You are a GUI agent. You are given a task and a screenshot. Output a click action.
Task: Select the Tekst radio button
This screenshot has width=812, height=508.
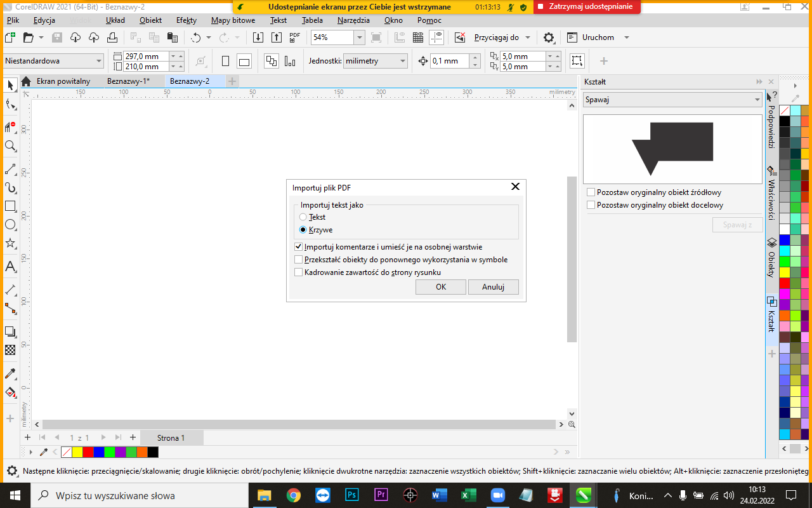tap(303, 217)
